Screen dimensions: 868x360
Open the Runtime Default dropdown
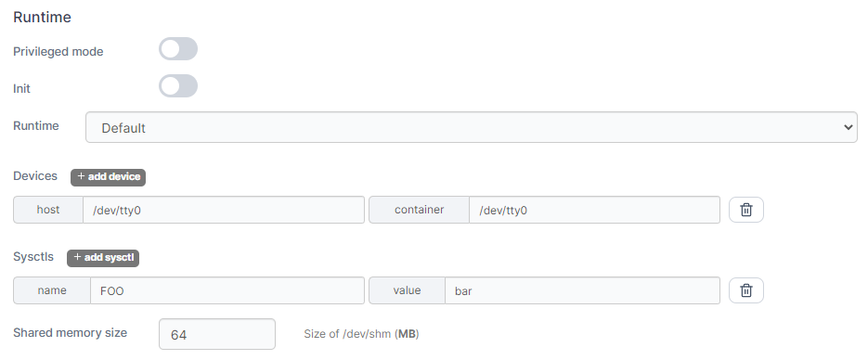[x=471, y=127]
